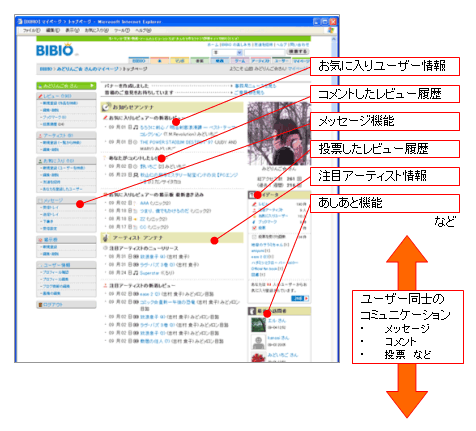Screen dimensions: 476x431
Task: Open the ファイル(F) menu
Action: (x=32, y=30)
